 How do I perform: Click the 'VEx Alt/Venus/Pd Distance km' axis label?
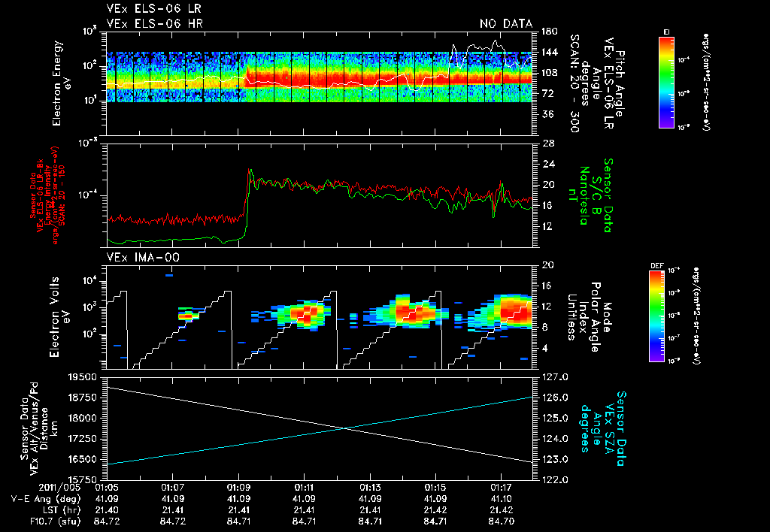(x=44, y=428)
